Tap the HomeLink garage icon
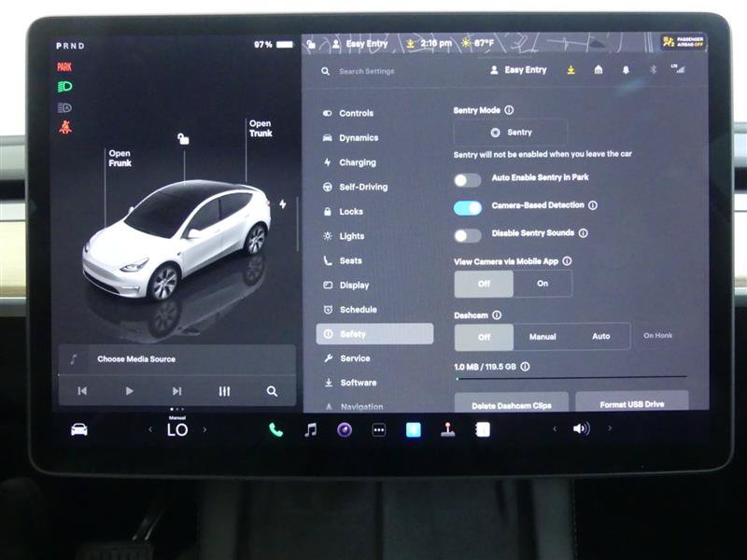747x560 pixels. click(x=599, y=70)
